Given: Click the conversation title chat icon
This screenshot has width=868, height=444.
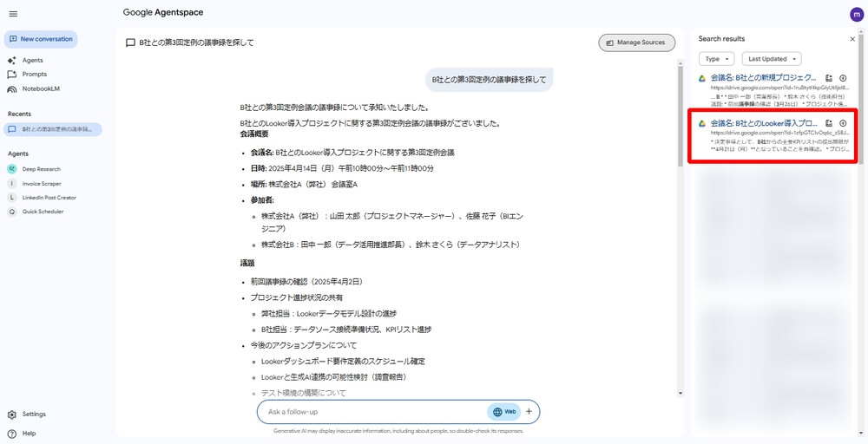Looking at the screenshot, I should tap(130, 43).
